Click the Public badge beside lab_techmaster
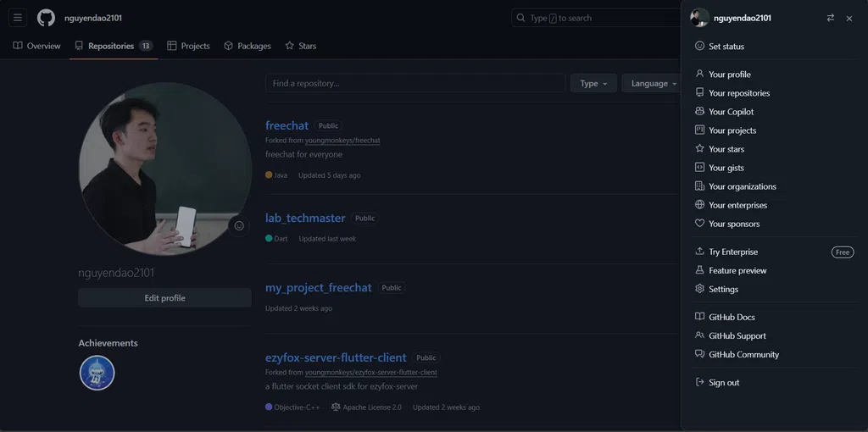This screenshot has height=432, width=868. pos(364,218)
